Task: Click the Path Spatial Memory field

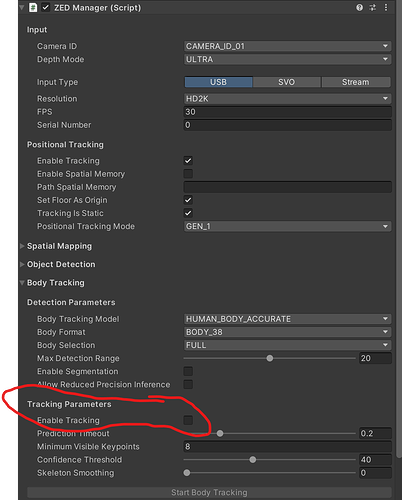Action: pos(287,187)
